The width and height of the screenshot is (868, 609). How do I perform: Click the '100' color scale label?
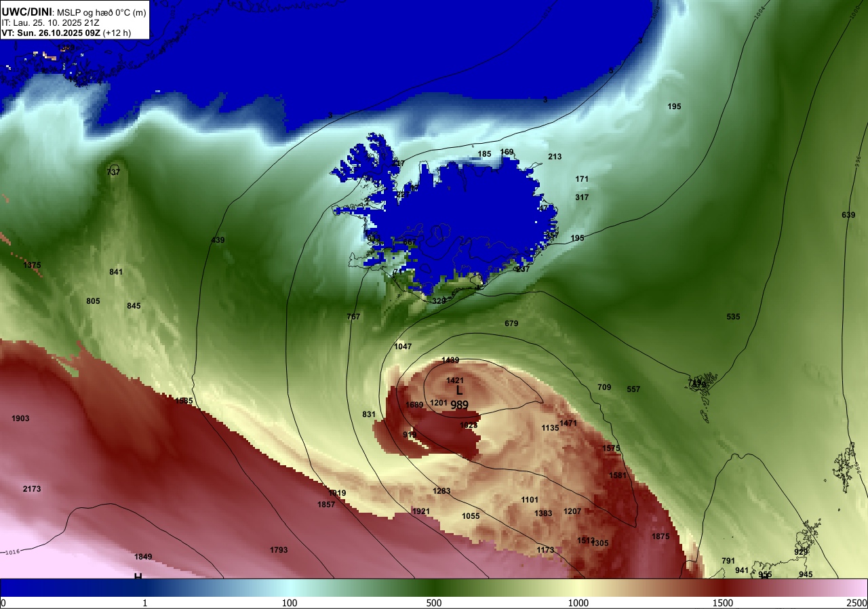[x=290, y=603]
